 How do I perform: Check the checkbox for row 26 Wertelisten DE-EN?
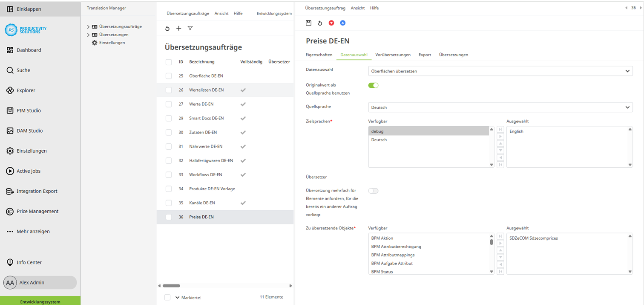click(168, 90)
